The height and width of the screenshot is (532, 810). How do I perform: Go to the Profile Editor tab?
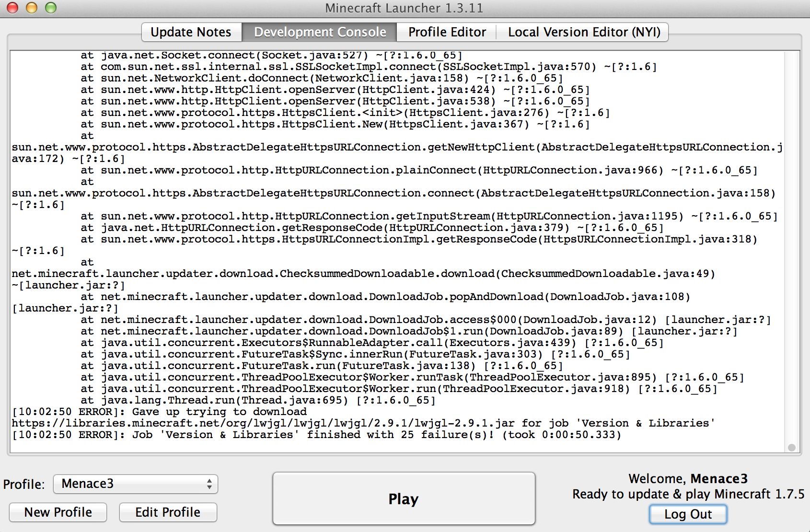tap(447, 32)
